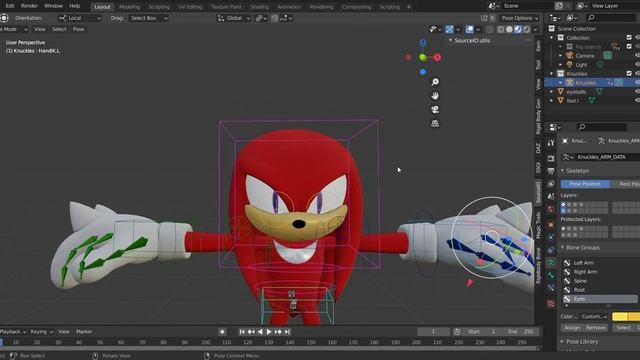This screenshot has height=360, width=640.
Task: Click the zoom magnifier viewport gizmo
Action: (x=435, y=82)
